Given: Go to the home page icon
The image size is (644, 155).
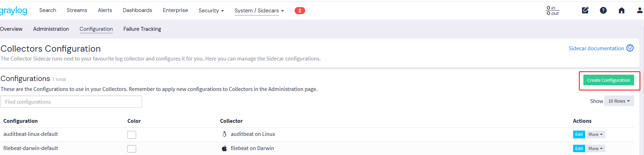Looking at the screenshot, I should tap(621, 10).
